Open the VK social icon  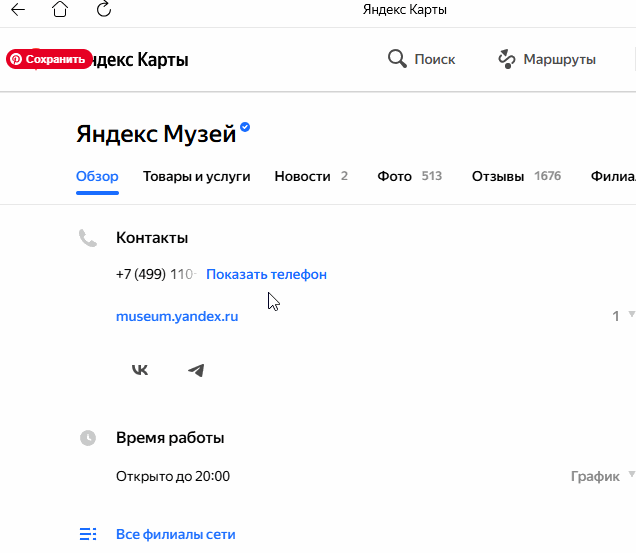140,370
